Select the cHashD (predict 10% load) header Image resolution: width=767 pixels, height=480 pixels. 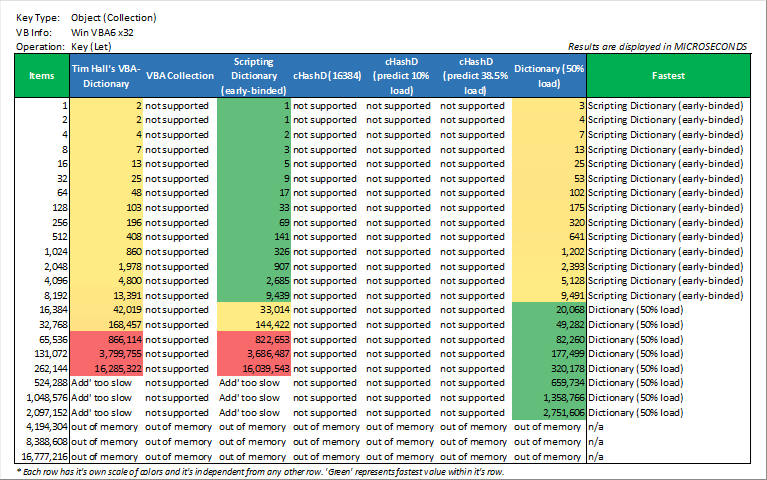pyautogui.click(x=399, y=75)
